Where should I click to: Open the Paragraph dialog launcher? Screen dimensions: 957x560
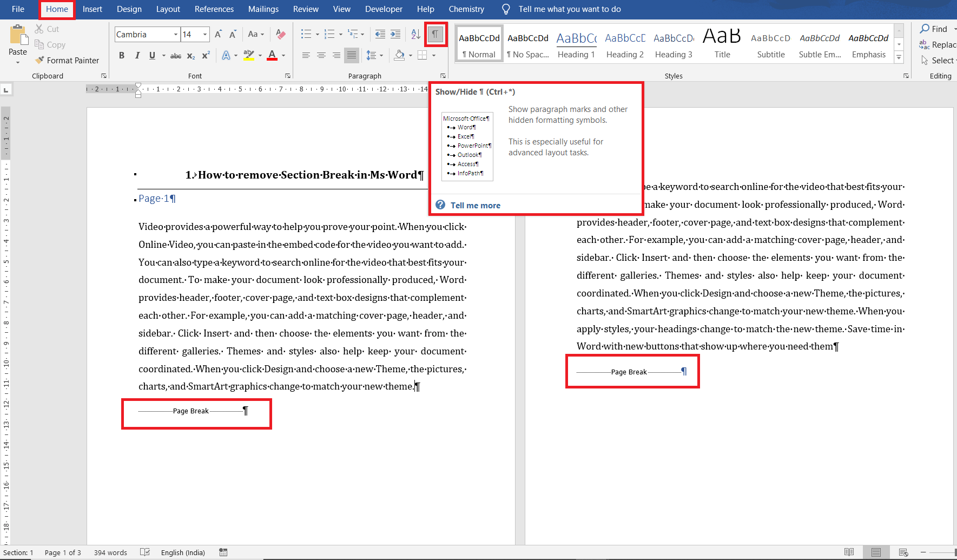443,76
